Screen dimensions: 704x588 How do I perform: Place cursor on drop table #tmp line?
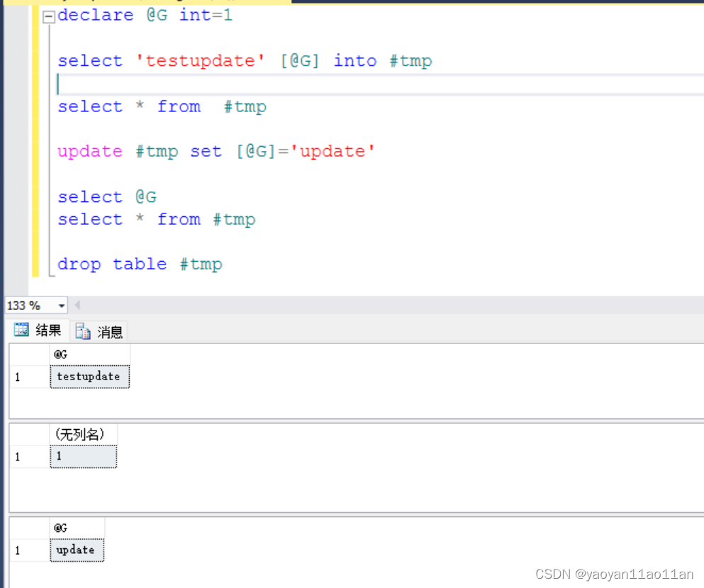140,265
